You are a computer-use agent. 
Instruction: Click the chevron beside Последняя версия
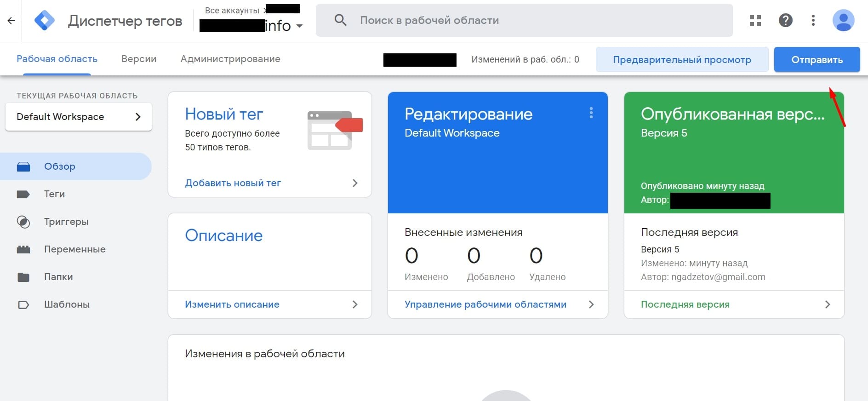click(x=828, y=304)
